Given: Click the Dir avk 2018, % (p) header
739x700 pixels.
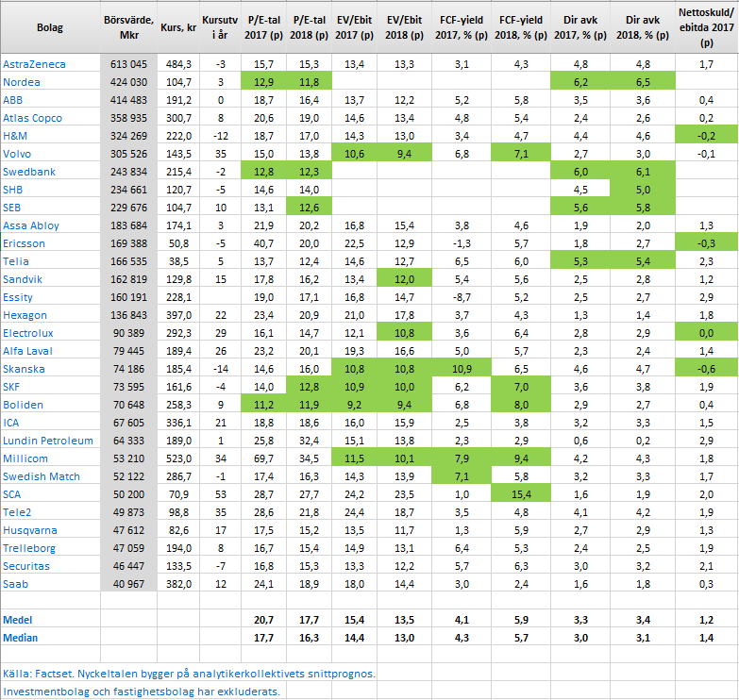Looking at the screenshot, I should (643, 27).
